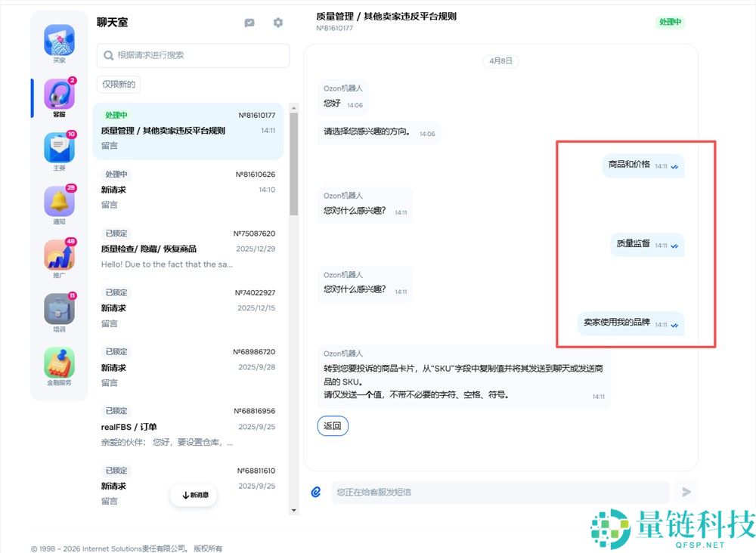Viewport: 756px width, 553px height.
Task: Attach a file using the paperclip icon
Action: click(315, 491)
